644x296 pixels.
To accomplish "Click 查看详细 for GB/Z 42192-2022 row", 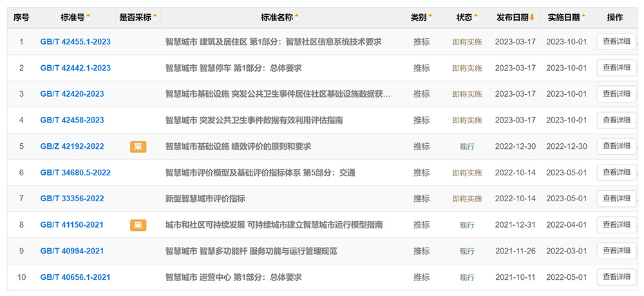I will 616,146.
